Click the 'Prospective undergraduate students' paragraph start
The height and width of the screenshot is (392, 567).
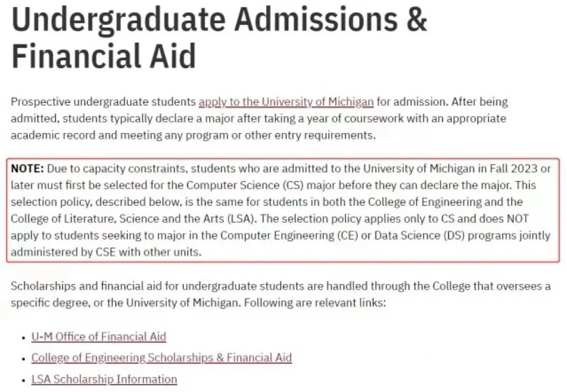click(x=104, y=102)
